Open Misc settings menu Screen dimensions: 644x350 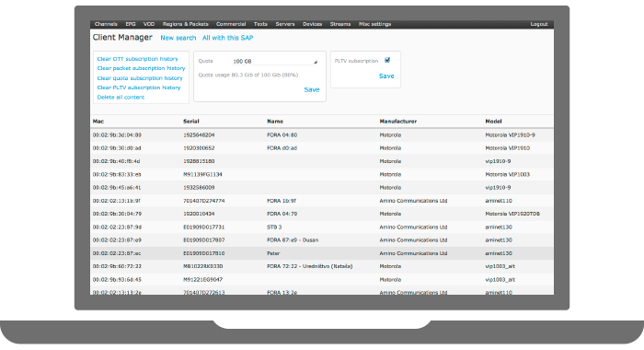374,24
